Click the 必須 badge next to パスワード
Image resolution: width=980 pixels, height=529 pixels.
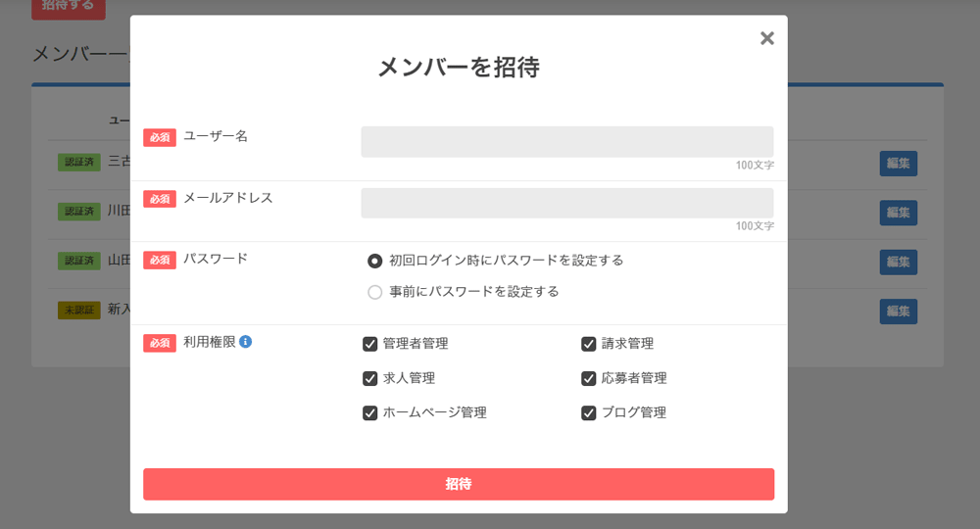point(160,260)
